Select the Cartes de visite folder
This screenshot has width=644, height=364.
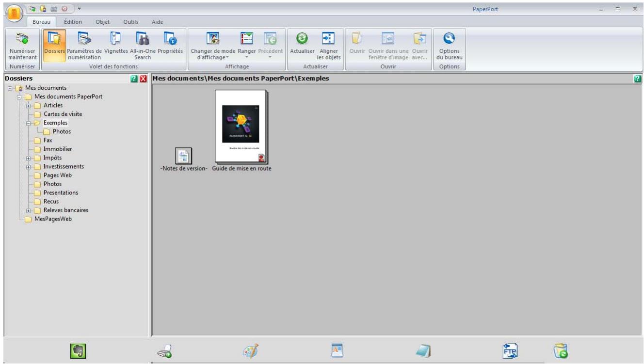63,114
